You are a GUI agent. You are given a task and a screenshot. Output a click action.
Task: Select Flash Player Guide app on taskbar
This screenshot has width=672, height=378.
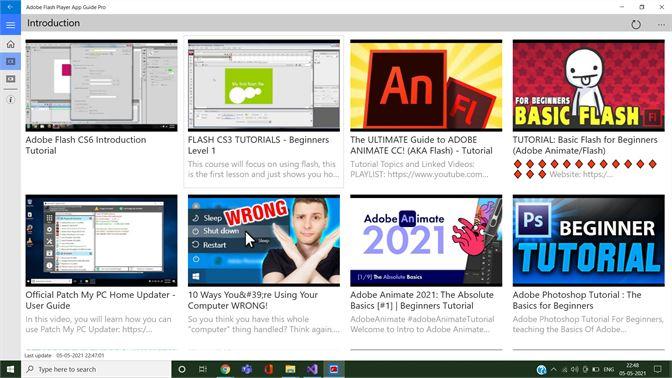[334, 369]
